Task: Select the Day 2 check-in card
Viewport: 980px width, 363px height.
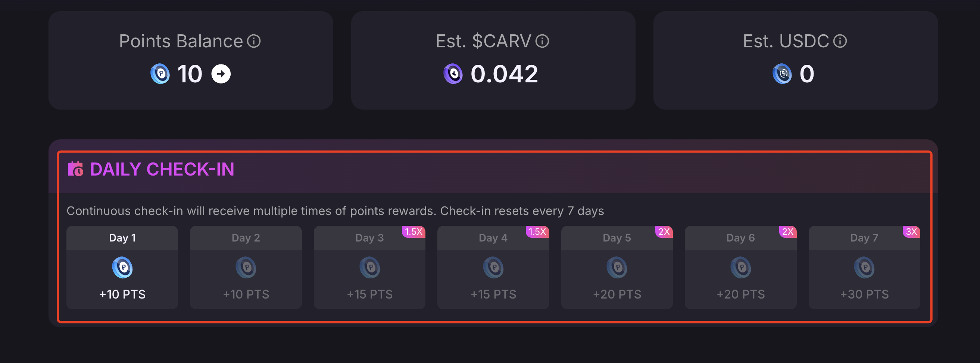Action: (246, 268)
